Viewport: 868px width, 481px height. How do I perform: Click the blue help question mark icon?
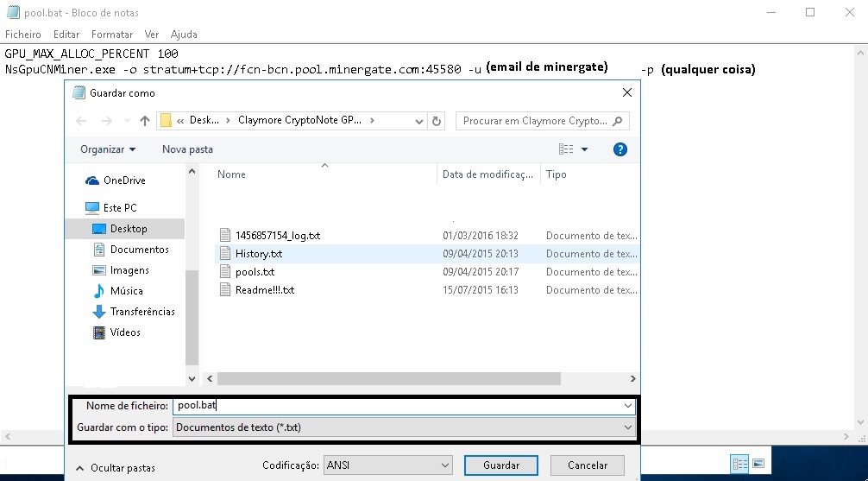tap(620, 149)
